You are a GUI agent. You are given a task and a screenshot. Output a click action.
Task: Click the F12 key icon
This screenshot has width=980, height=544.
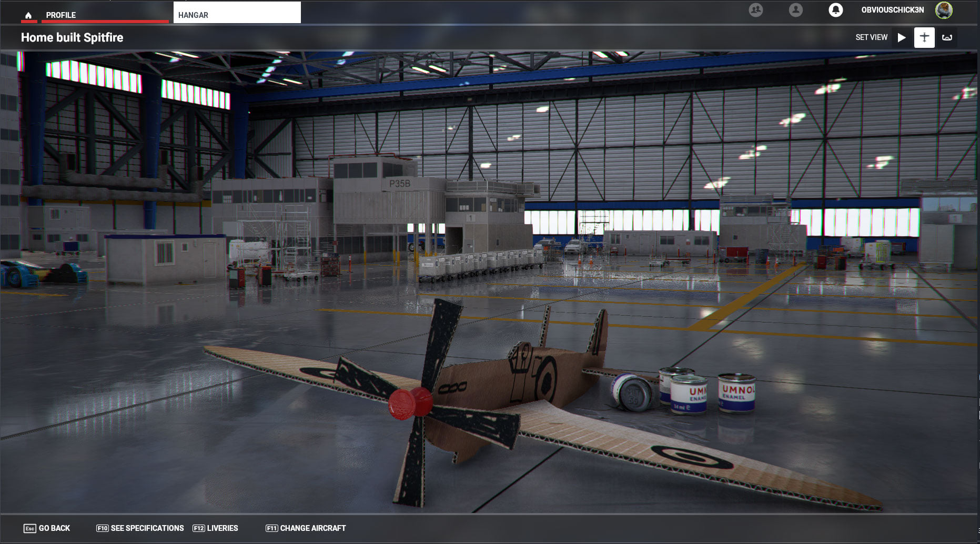click(x=198, y=528)
